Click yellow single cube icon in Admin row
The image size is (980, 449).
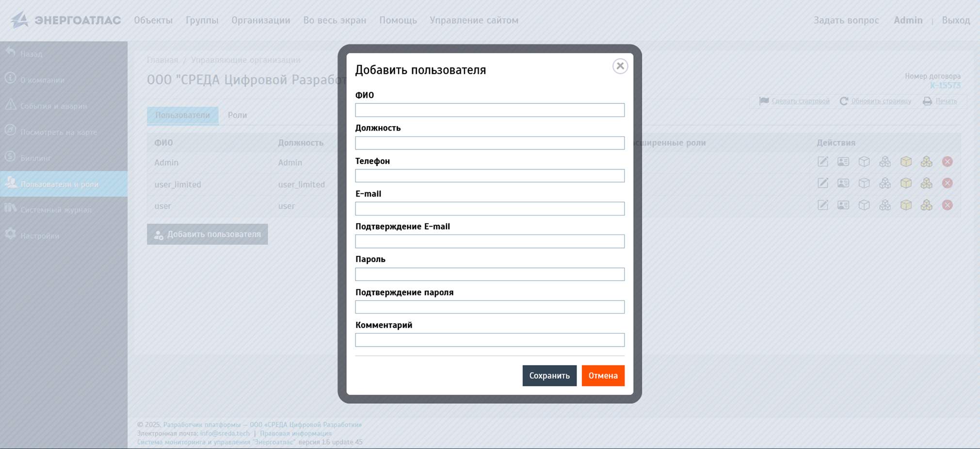pyautogui.click(x=906, y=162)
